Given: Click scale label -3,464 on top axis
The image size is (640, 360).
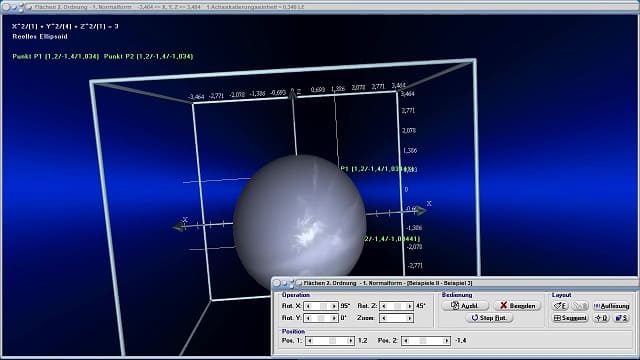Looking at the screenshot, I should point(196,97).
